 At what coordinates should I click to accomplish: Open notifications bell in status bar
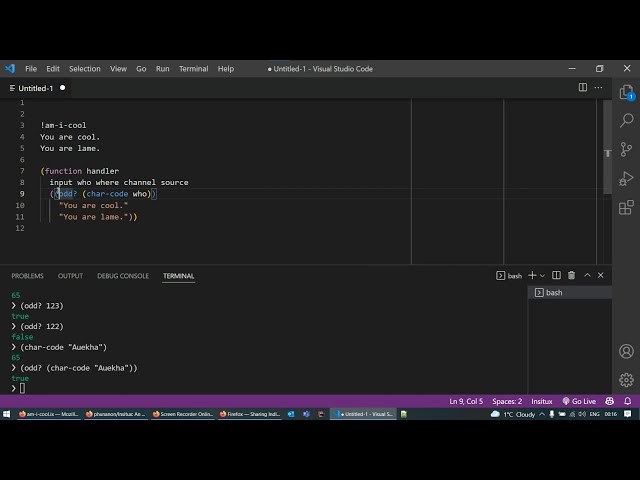point(628,401)
